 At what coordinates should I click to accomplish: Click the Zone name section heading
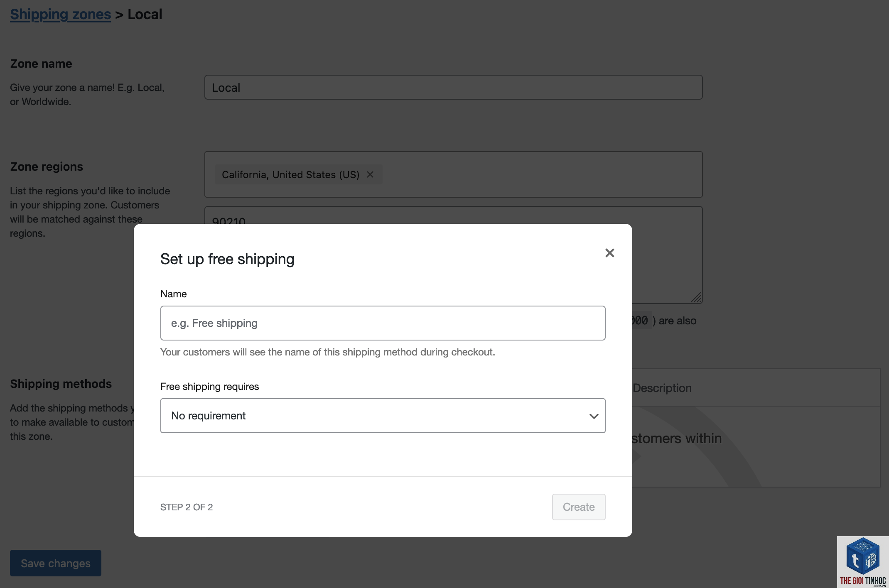41,64
